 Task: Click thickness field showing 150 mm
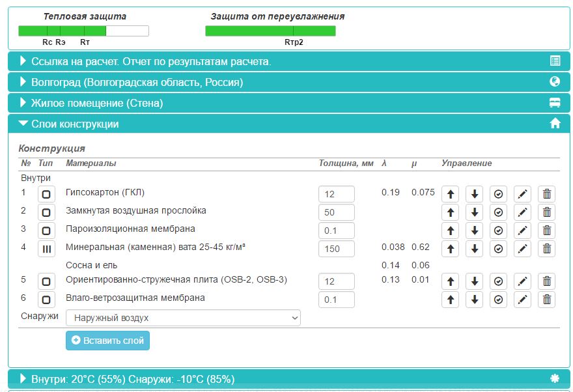point(337,249)
